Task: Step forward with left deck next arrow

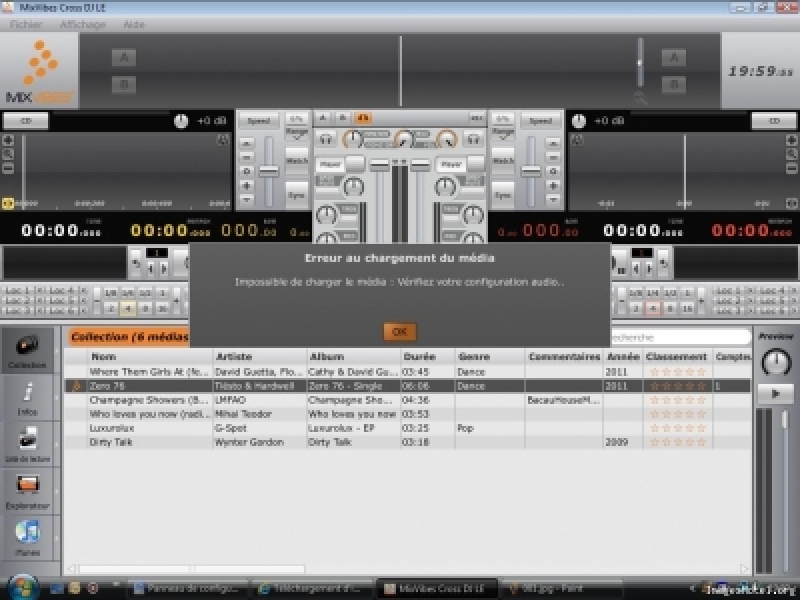Action: [164, 268]
